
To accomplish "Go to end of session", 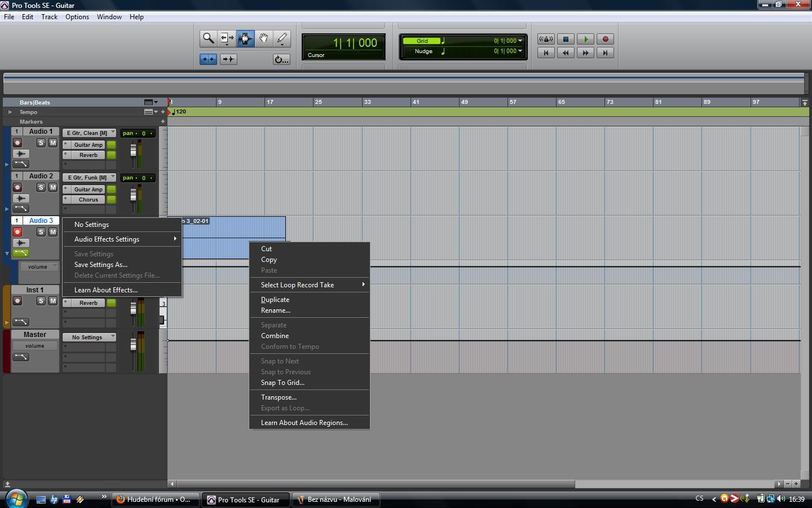I will [605, 52].
